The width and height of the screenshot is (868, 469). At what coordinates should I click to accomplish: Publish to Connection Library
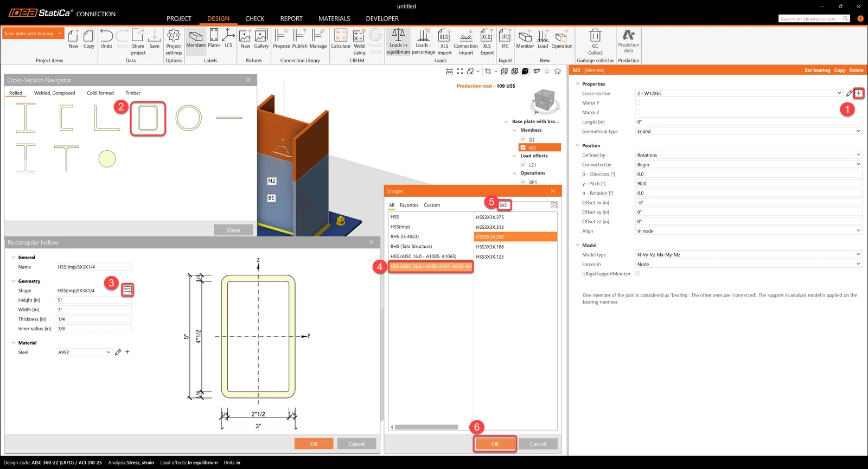(299, 38)
